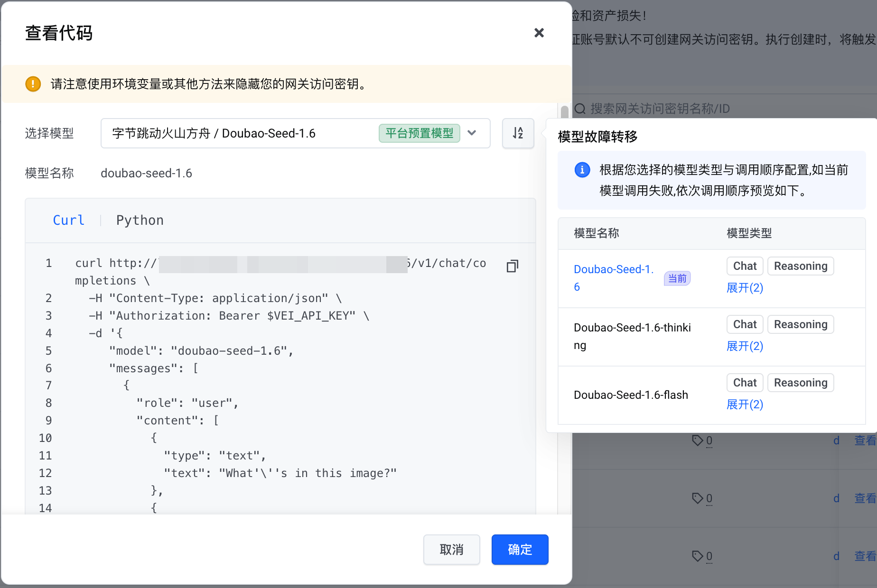Select the Curl code tab
877x588 pixels.
tap(68, 220)
